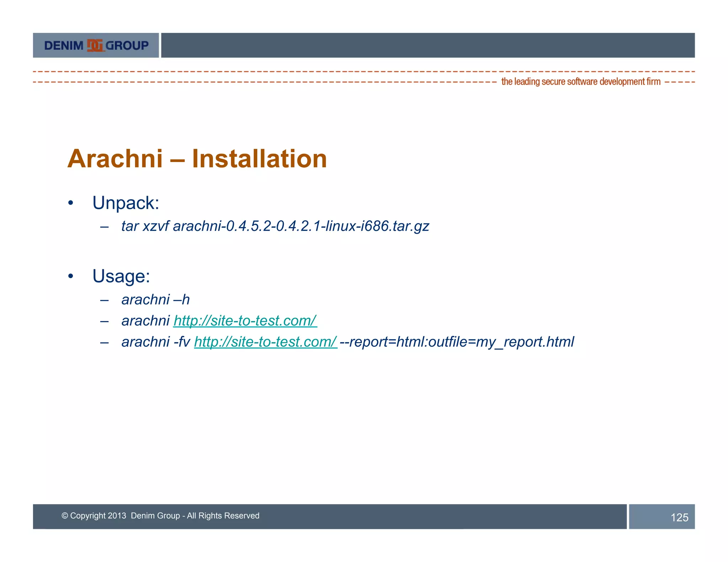Click the --report=html:outfile=my_report.html text

point(457,342)
